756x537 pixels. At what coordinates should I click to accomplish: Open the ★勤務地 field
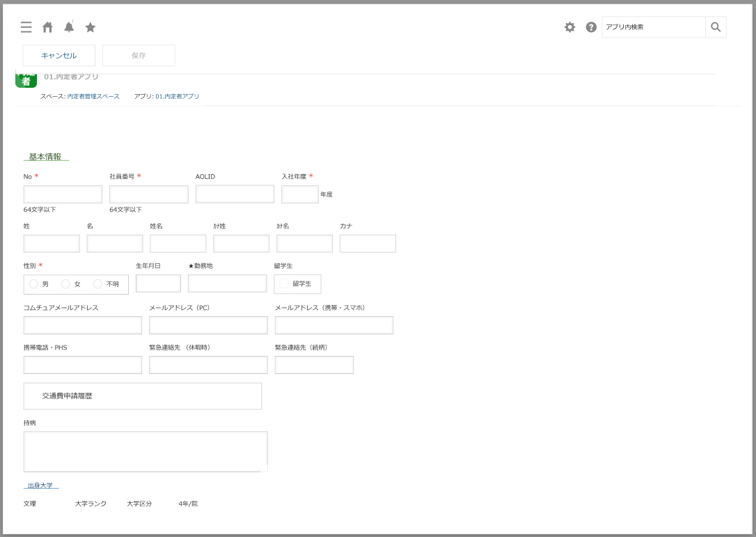(227, 283)
